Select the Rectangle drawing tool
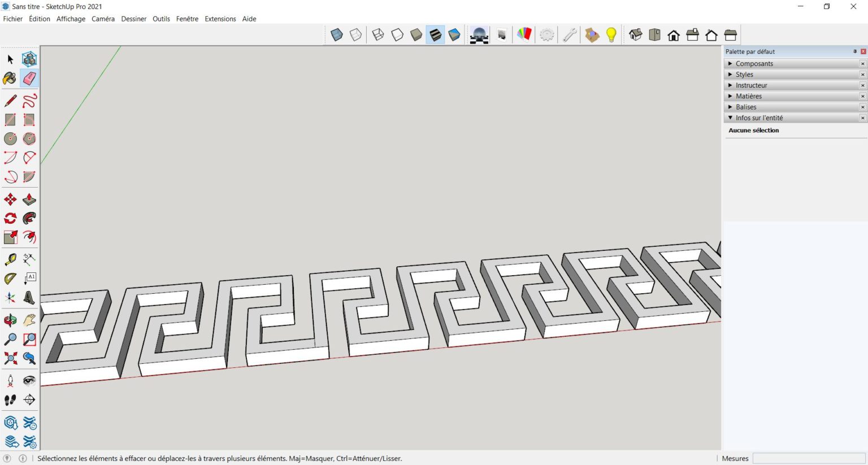The width and height of the screenshot is (868, 465). click(10, 120)
